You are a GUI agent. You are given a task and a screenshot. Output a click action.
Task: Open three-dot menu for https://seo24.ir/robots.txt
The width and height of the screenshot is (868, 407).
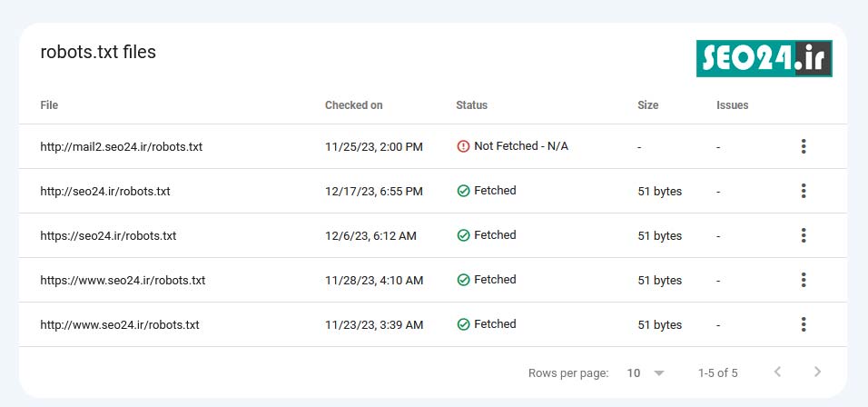804,235
